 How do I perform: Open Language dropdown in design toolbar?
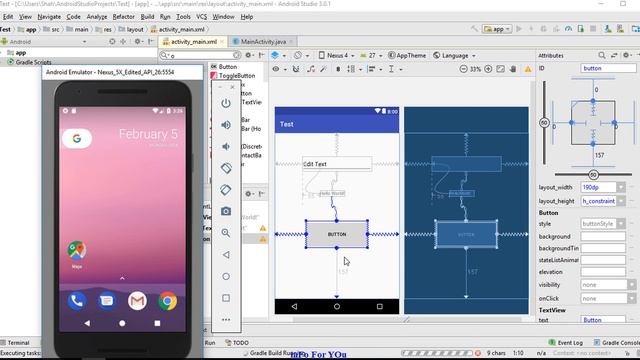pos(454,55)
